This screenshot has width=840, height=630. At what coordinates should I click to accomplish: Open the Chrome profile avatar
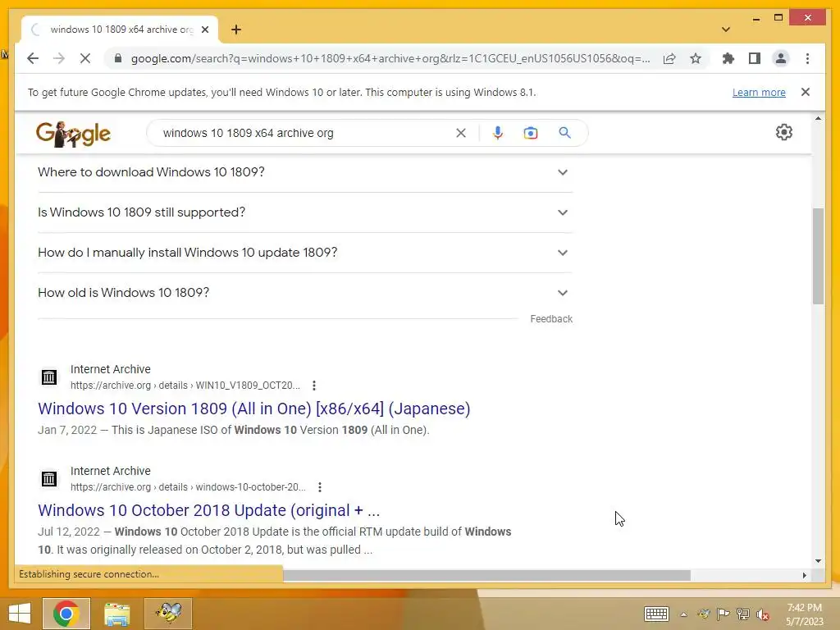click(x=781, y=58)
